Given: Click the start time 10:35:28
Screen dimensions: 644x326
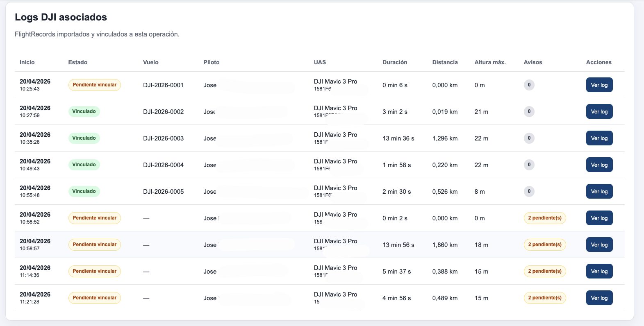Looking at the screenshot, I should pyautogui.click(x=30, y=142).
